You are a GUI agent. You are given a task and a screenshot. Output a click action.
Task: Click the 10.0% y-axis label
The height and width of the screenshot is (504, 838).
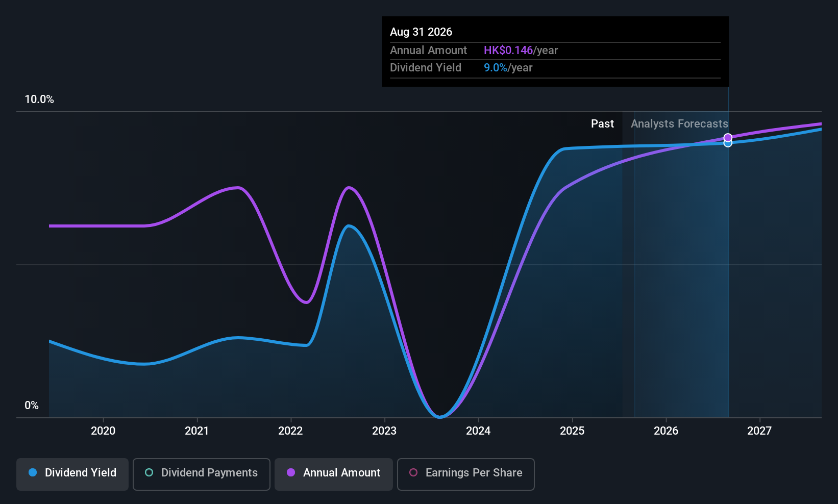(x=39, y=99)
